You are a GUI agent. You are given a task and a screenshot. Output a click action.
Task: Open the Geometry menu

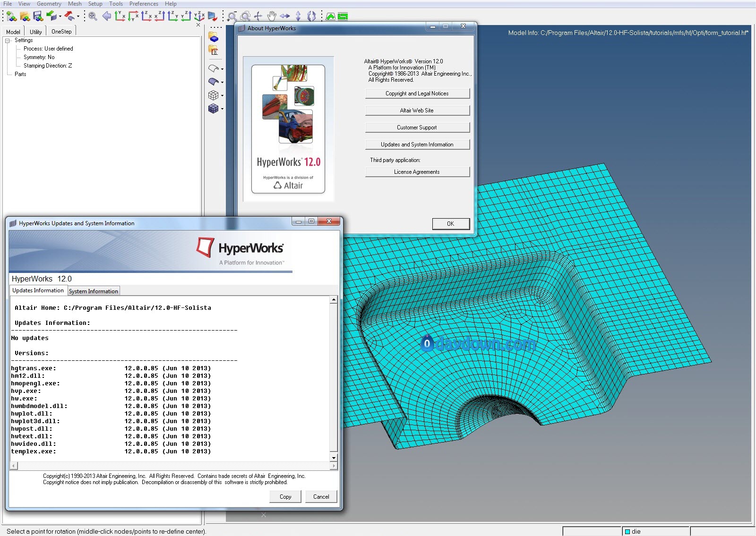(49, 4)
